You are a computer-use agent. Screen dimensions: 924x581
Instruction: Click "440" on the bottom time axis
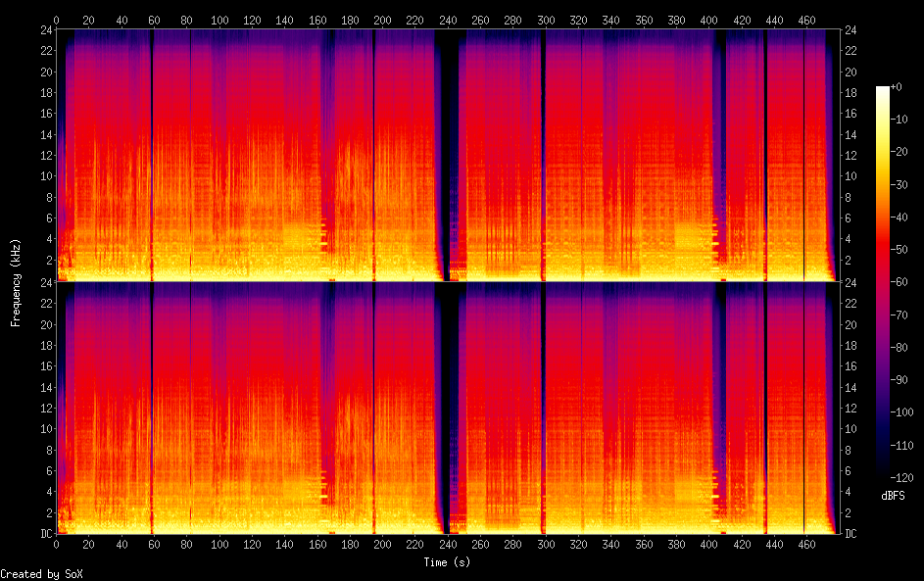coord(774,545)
